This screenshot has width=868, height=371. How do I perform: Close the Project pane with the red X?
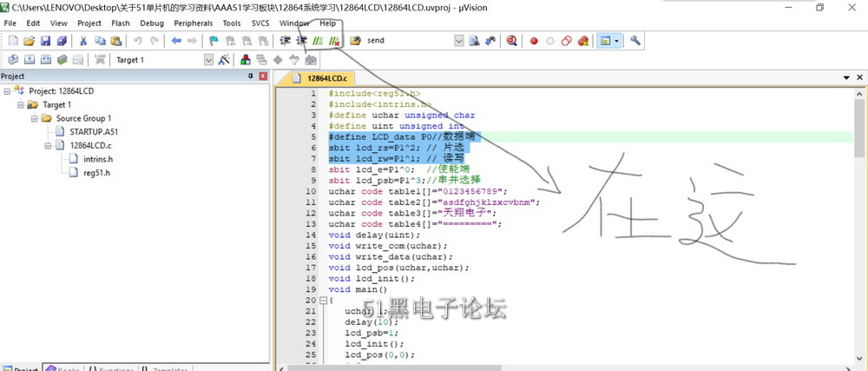pyautogui.click(x=263, y=76)
